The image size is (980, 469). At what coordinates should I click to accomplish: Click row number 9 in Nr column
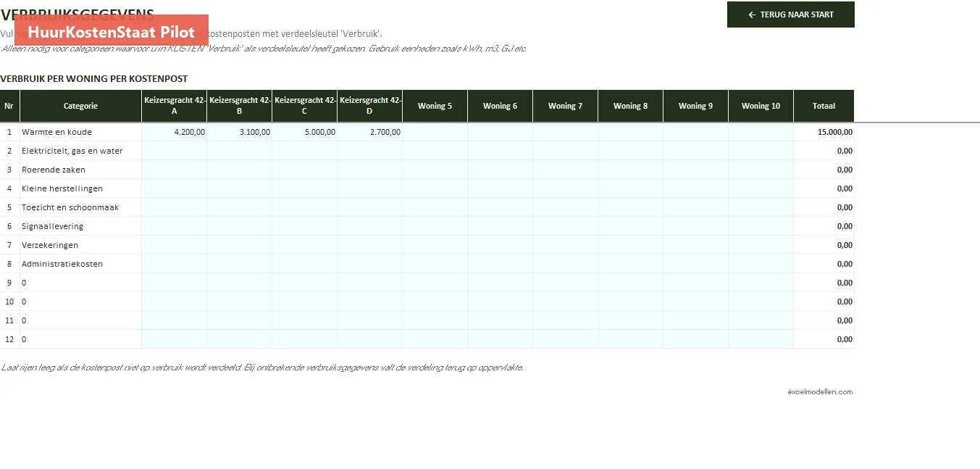click(x=9, y=283)
